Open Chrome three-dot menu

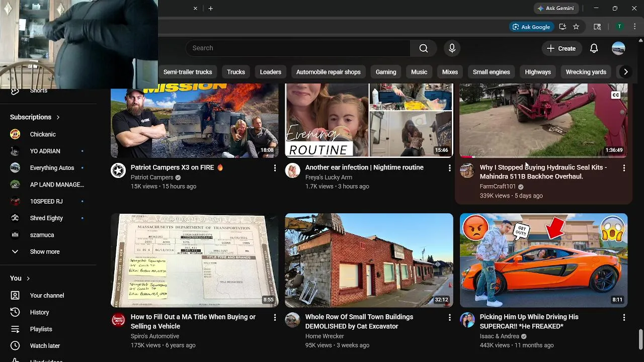point(634,27)
